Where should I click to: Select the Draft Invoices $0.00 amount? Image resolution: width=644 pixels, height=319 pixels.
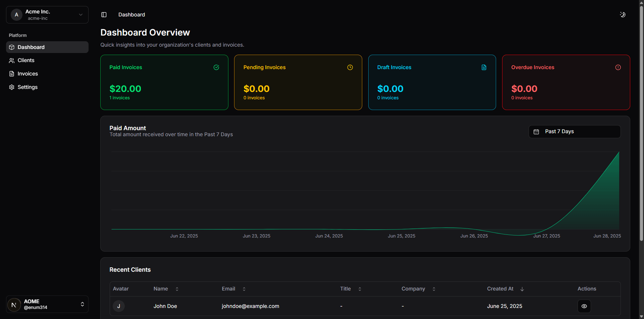[x=390, y=89]
